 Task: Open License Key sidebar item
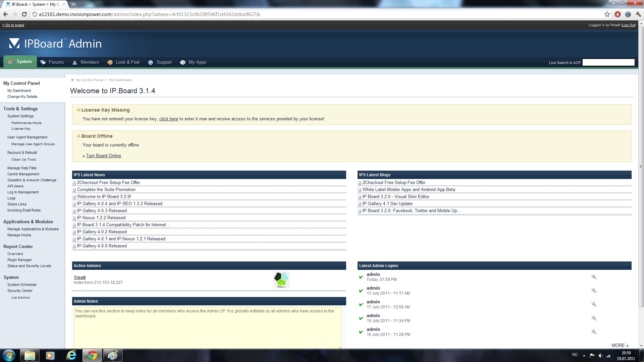click(21, 129)
